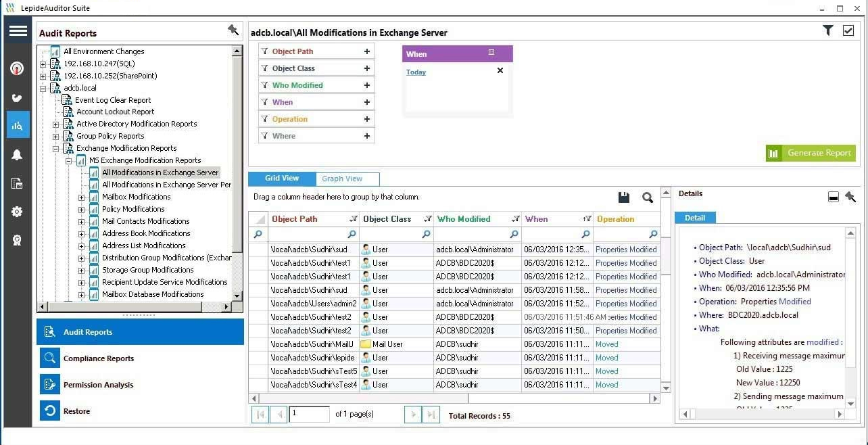Image resolution: width=868 pixels, height=445 pixels.
Task: Add an Object Class filter with the plus
Action: [367, 68]
